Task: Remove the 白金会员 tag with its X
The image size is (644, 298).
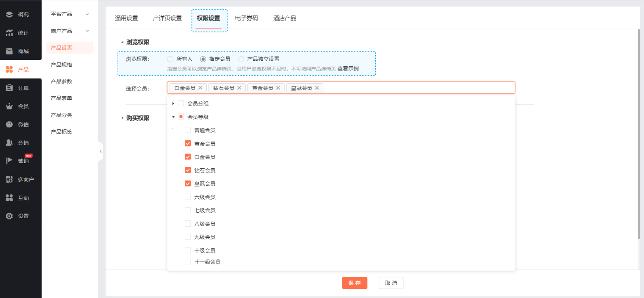Action: pyautogui.click(x=200, y=88)
